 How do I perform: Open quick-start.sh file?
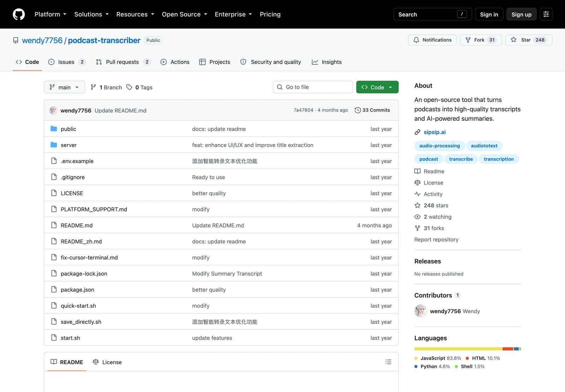pos(78,306)
